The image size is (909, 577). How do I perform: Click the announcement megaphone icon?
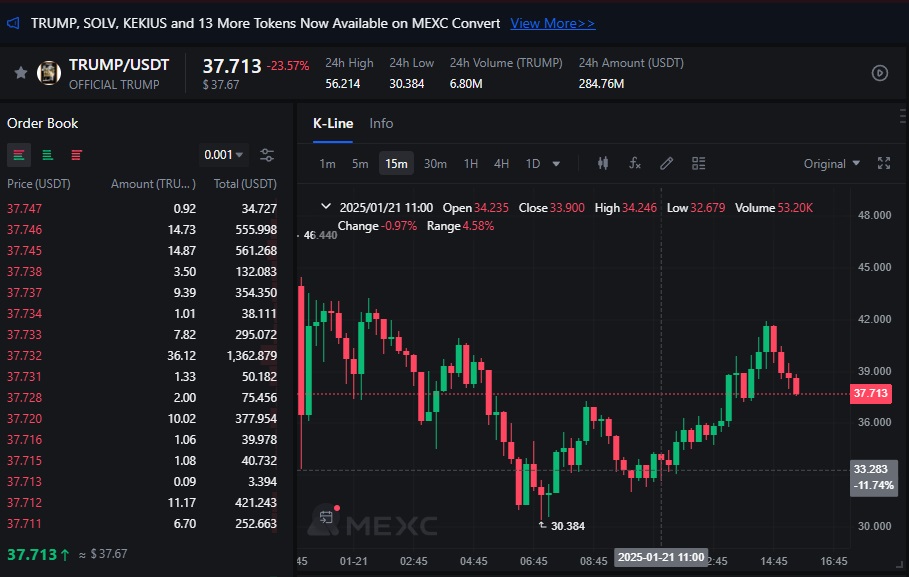point(13,23)
